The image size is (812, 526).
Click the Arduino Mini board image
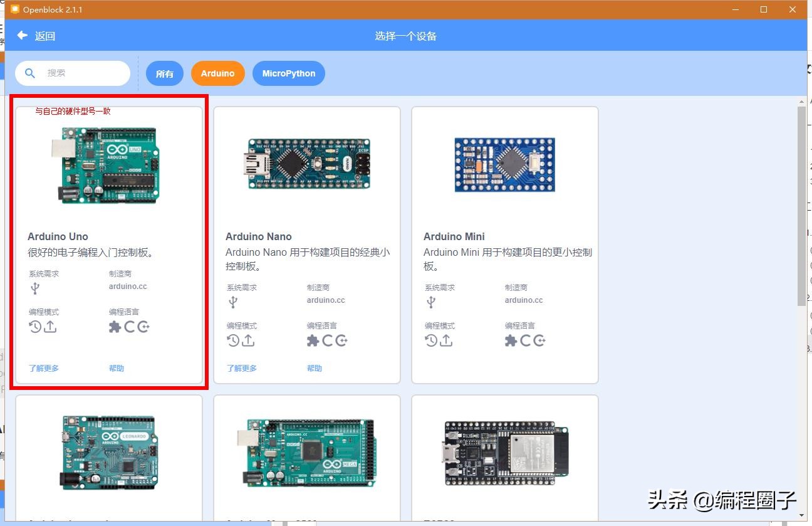pos(506,165)
